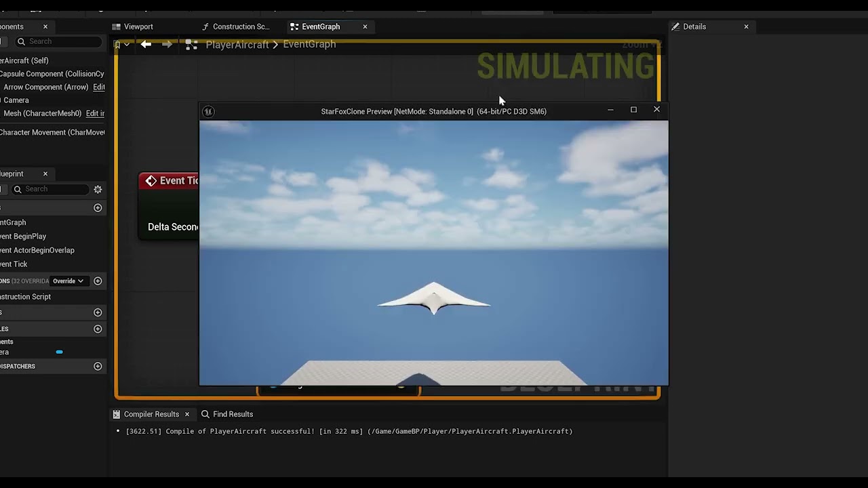Close the Compiler Results tab
The width and height of the screenshot is (868, 488).
pyautogui.click(x=187, y=414)
